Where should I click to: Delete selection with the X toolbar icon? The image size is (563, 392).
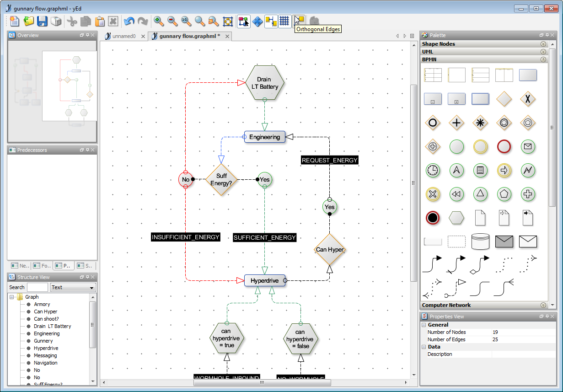point(113,21)
